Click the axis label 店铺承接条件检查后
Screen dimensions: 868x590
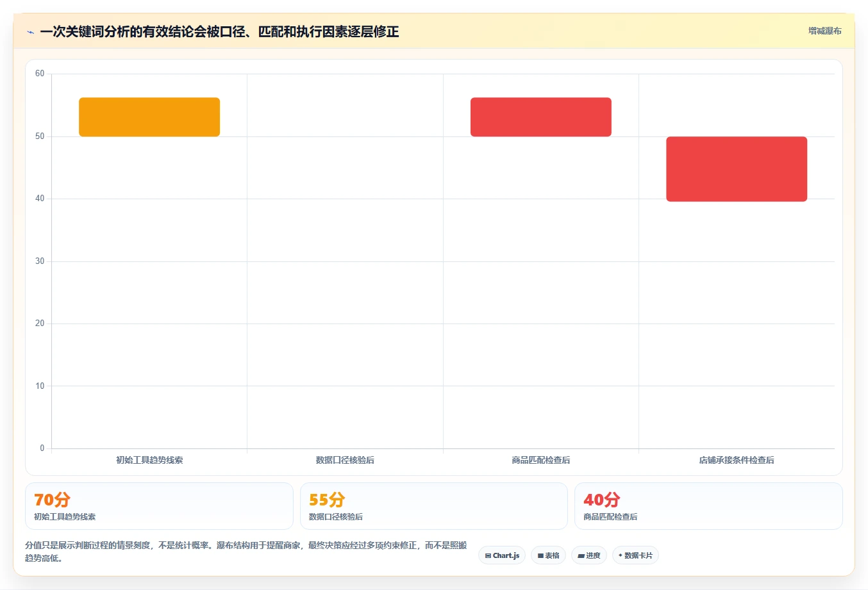(737, 460)
